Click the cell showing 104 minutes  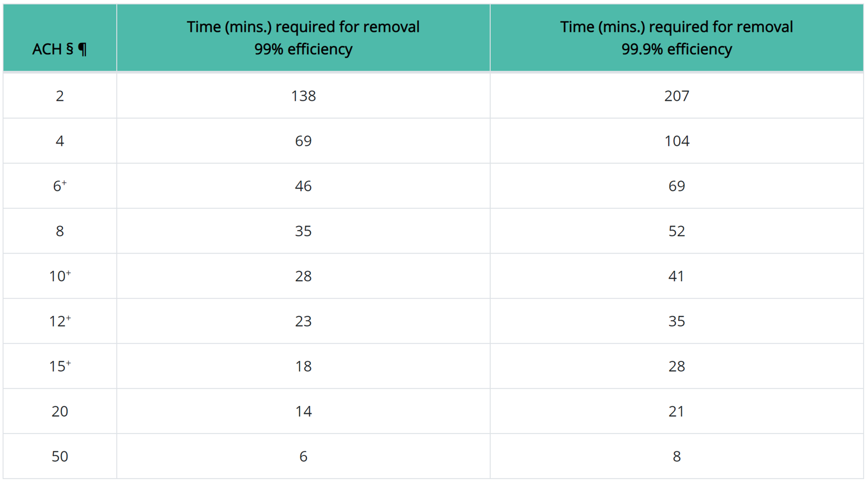(x=676, y=141)
